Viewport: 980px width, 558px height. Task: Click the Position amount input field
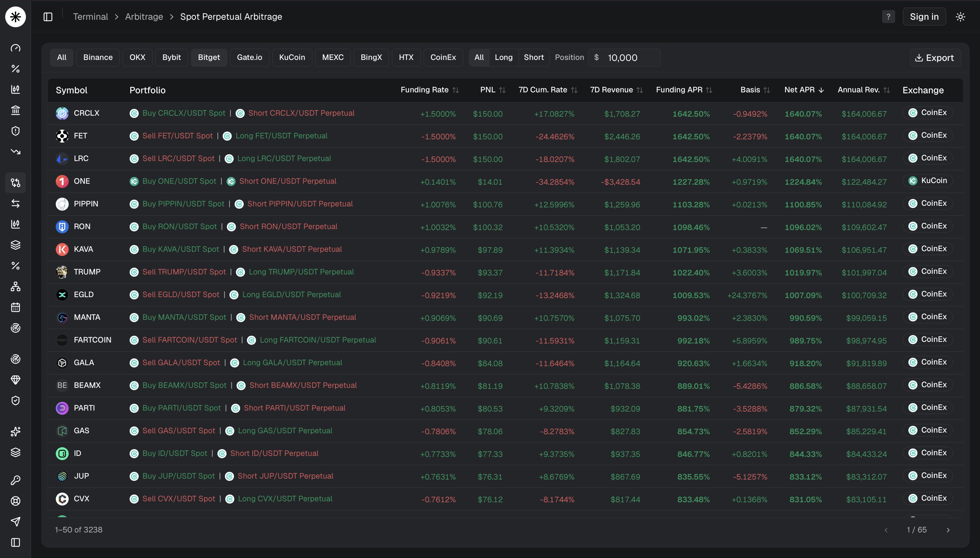tap(624, 58)
